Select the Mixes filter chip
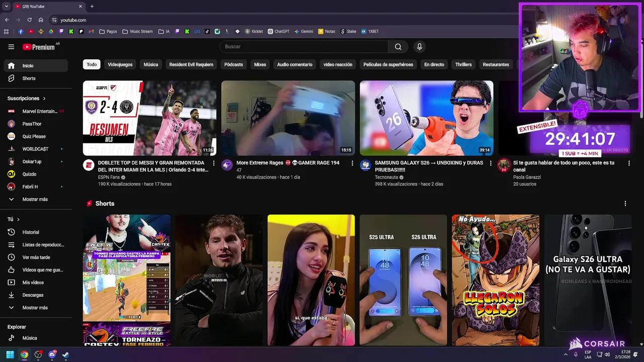644x362 pixels. tap(260, 64)
